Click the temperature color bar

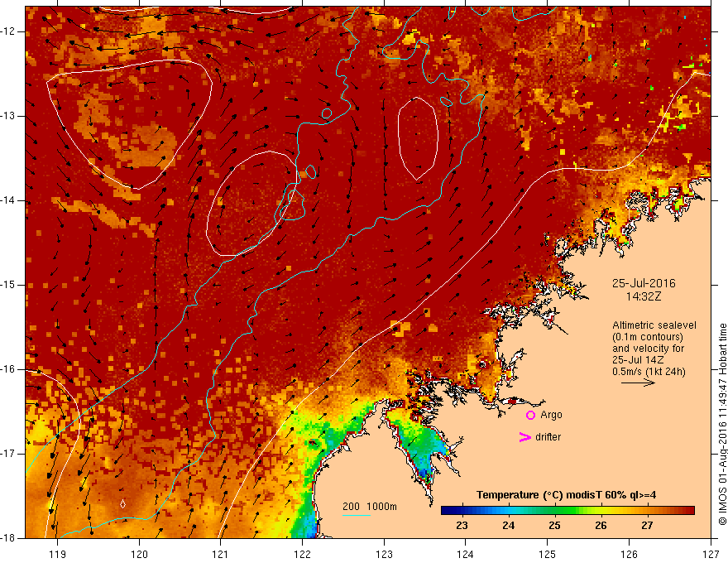point(568,511)
